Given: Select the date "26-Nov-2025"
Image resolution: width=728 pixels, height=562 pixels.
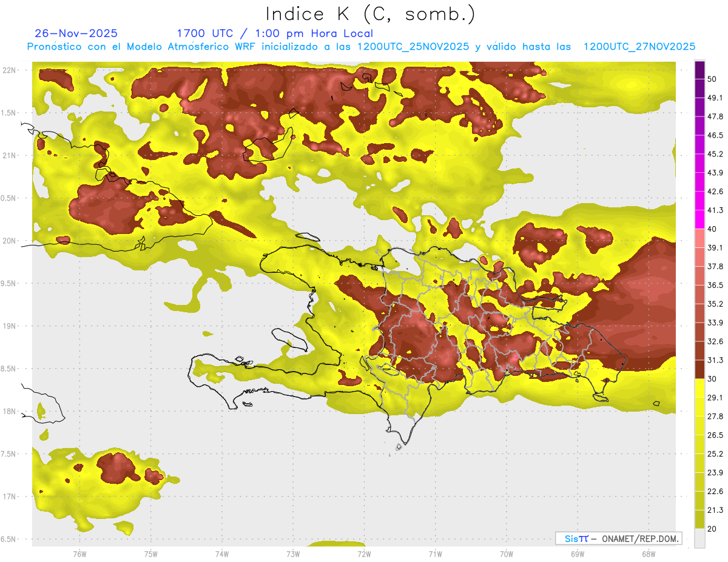Looking at the screenshot, I should (x=76, y=33).
